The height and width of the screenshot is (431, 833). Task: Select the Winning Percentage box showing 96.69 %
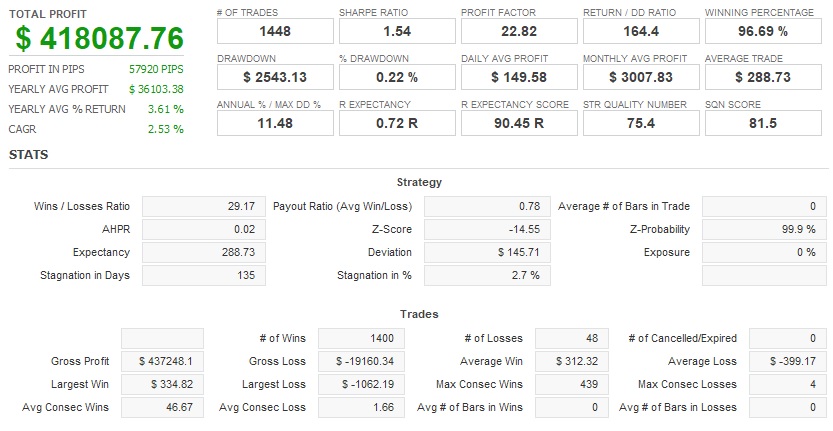pyautogui.click(x=762, y=32)
